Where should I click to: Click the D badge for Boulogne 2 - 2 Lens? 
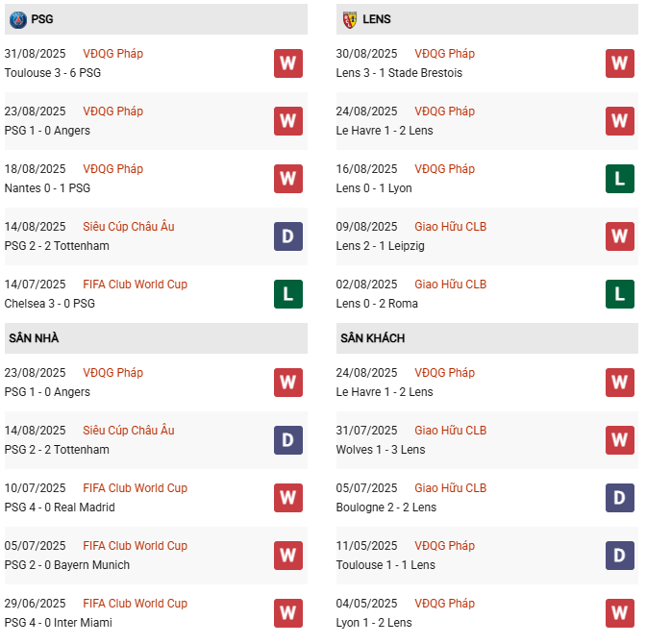click(620, 498)
